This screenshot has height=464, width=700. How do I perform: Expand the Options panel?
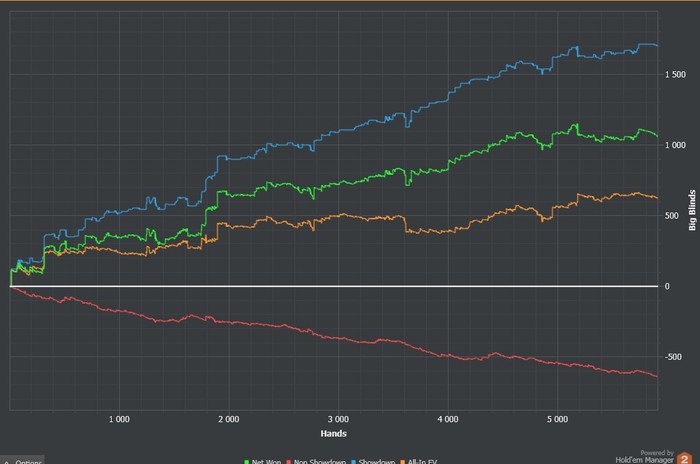click(22, 460)
